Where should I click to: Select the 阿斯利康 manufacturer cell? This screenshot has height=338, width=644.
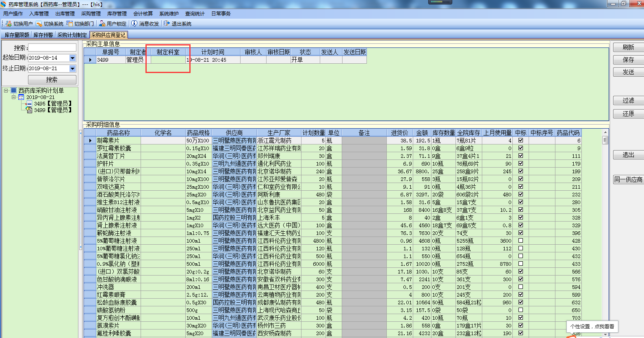[279, 194]
